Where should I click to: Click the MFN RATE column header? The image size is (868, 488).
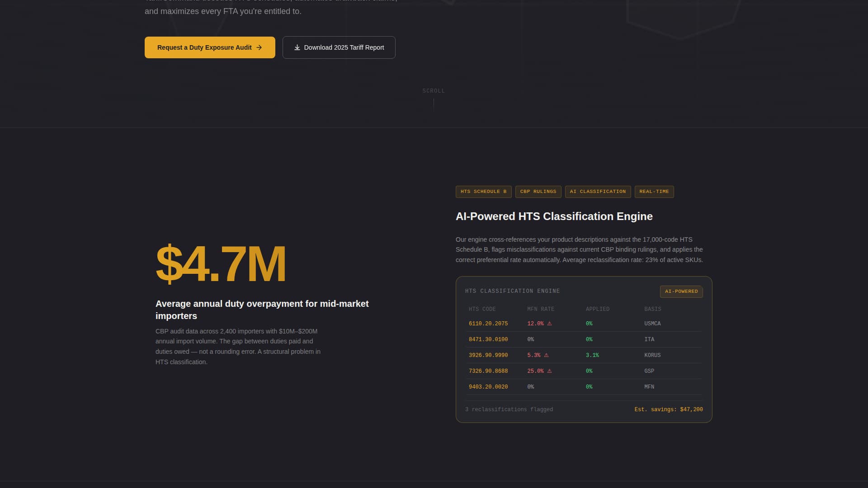click(x=541, y=309)
